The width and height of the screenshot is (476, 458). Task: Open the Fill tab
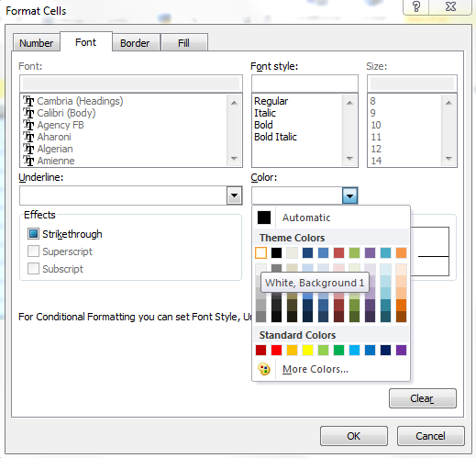pyautogui.click(x=183, y=43)
